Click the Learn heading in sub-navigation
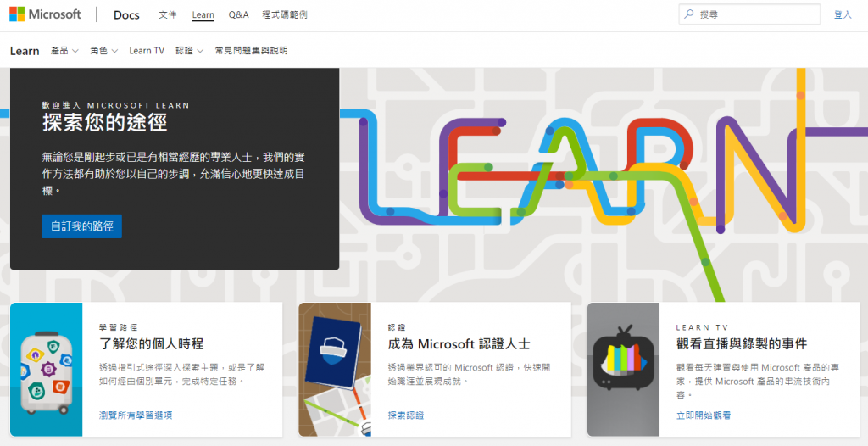 25,51
